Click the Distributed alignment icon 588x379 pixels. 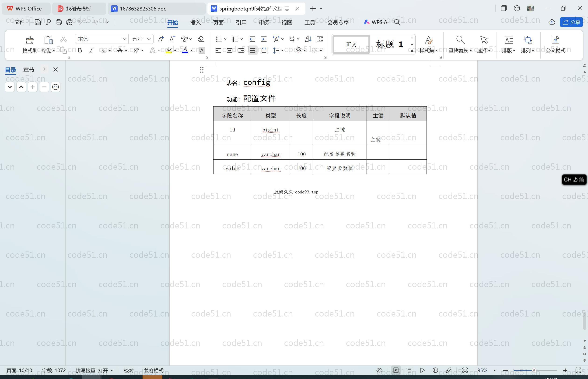(x=264, y=50)
